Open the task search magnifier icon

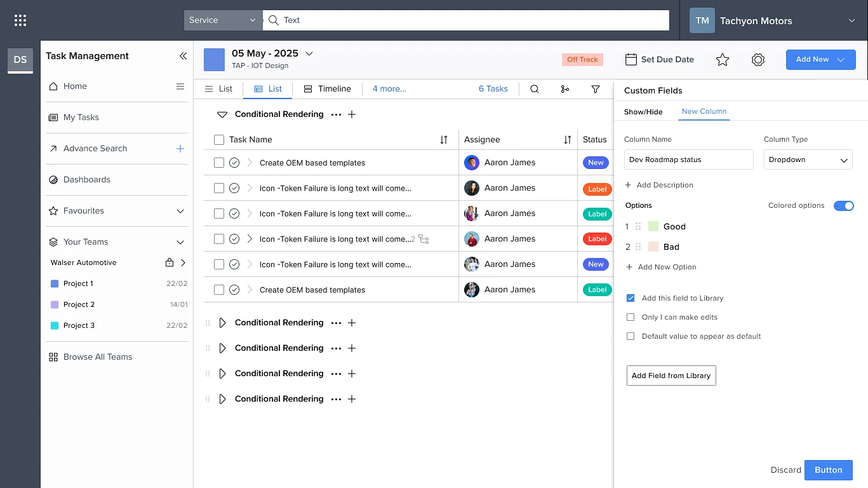point(535,89)
